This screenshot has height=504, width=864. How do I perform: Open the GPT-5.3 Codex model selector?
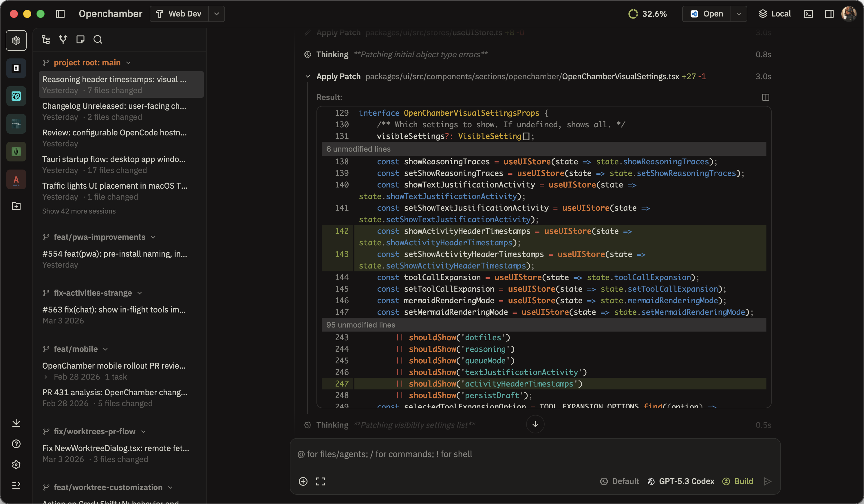(681, 481)
